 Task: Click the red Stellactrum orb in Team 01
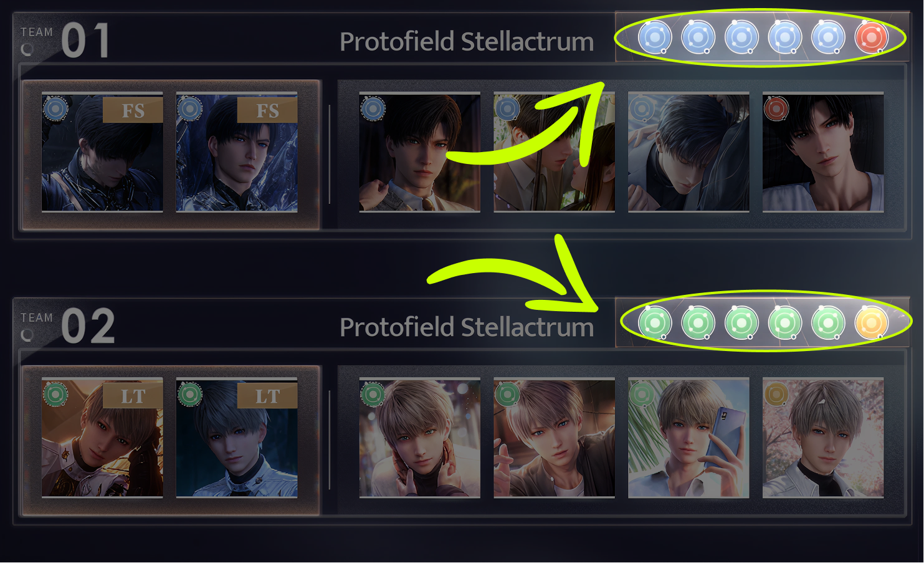[x=871, y=37]
